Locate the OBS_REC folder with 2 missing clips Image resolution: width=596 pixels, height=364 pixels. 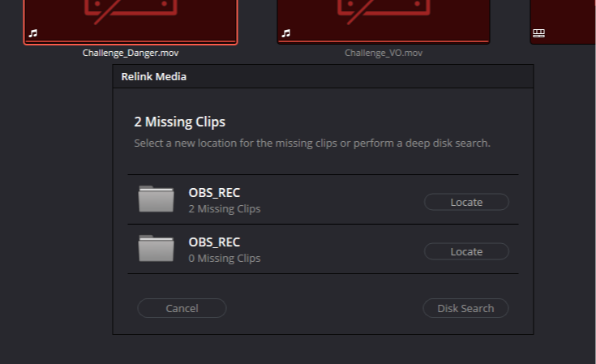coord(466,202)
